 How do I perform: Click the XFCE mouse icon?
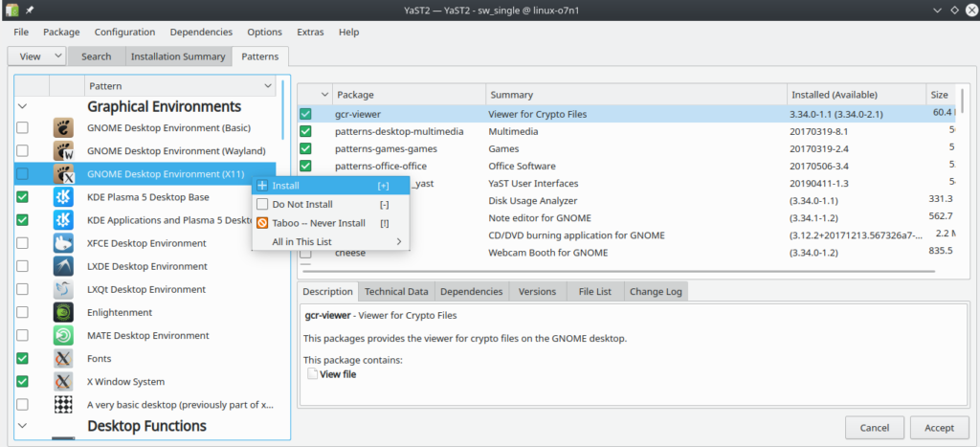tap(63, 243)
